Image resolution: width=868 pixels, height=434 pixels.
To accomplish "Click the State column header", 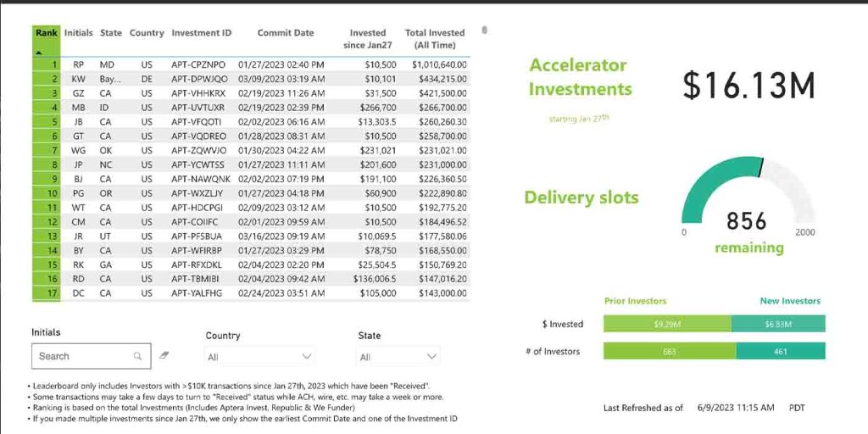I will click(111, 33).
